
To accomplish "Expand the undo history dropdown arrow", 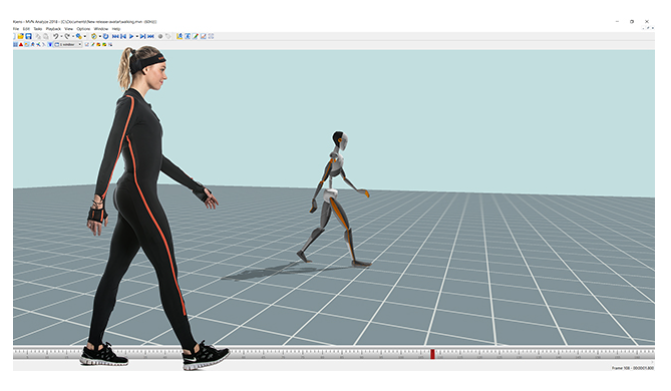I will pyautogui.click(x=61, y=36).
